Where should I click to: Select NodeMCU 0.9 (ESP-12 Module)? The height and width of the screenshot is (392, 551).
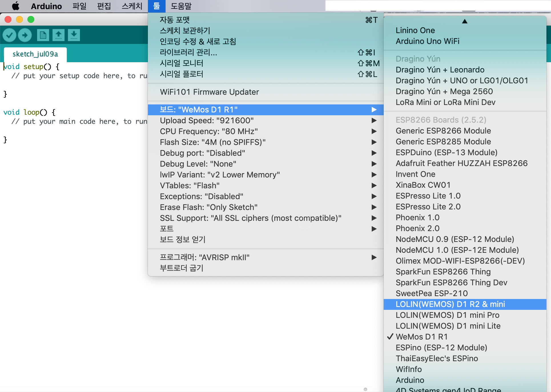tap(465, 239)
